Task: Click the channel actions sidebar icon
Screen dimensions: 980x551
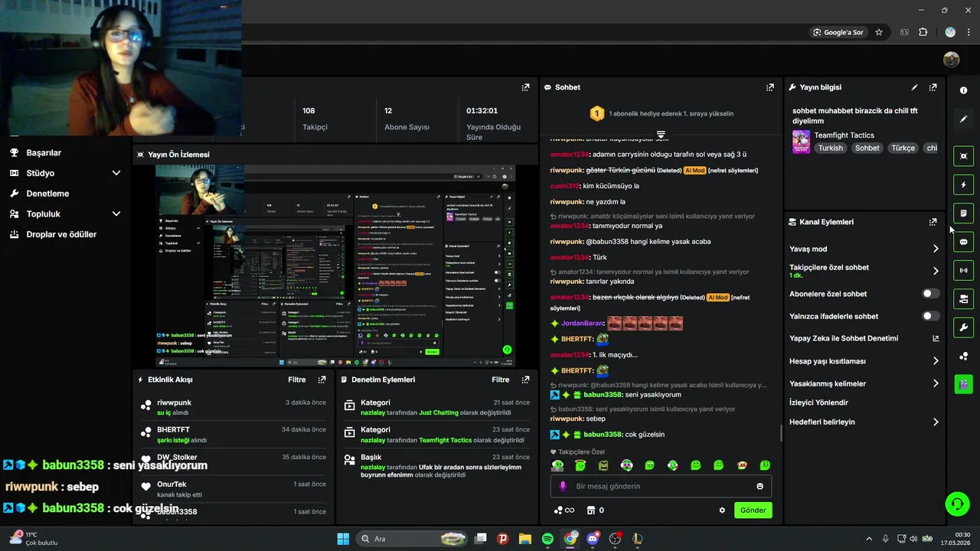Action: pyautogui.click(x=963, y=298)
